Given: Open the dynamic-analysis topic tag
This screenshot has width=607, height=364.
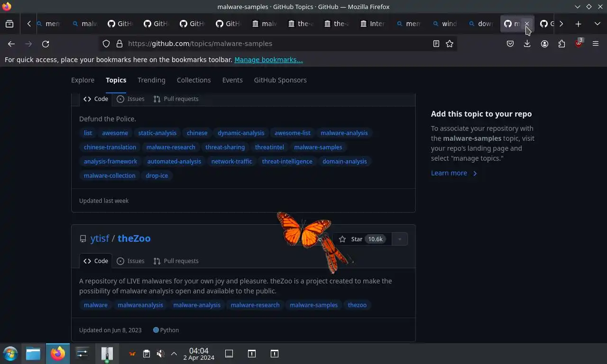Looking at the screenshot, I should tap(241, 133).
